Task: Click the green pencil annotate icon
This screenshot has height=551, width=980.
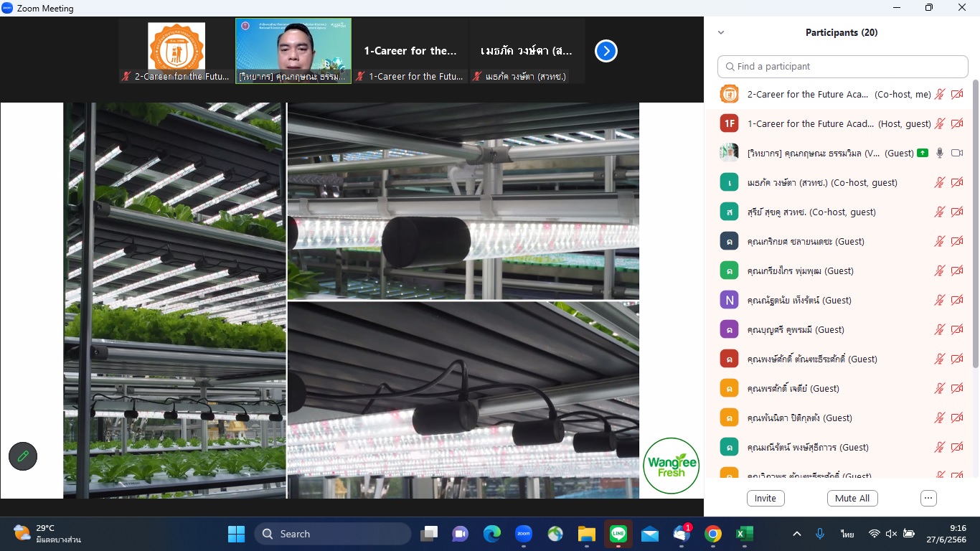Action: coord(23,456)
